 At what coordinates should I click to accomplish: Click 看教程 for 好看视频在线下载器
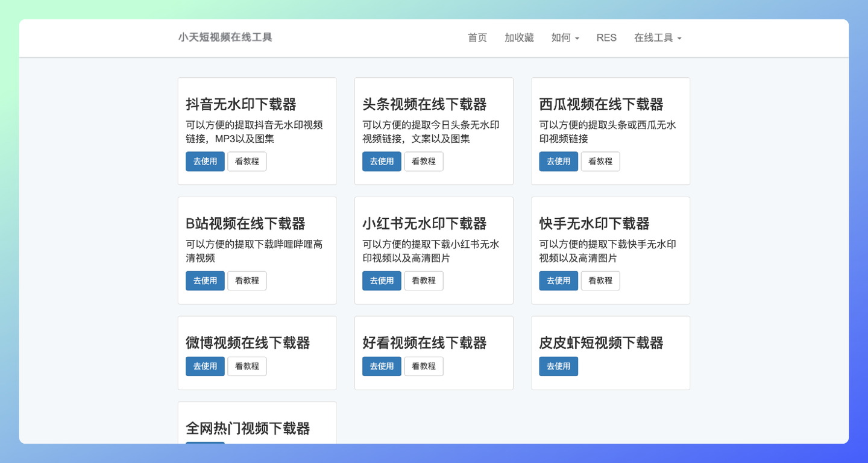click(x=424, y=367)
